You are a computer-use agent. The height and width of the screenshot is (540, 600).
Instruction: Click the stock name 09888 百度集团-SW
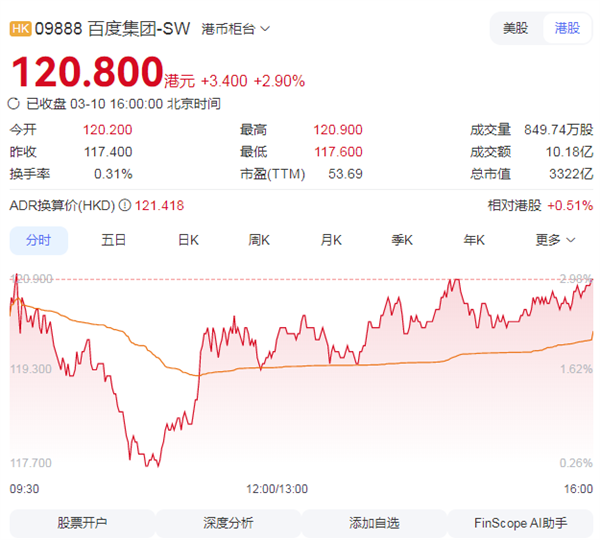112,29
